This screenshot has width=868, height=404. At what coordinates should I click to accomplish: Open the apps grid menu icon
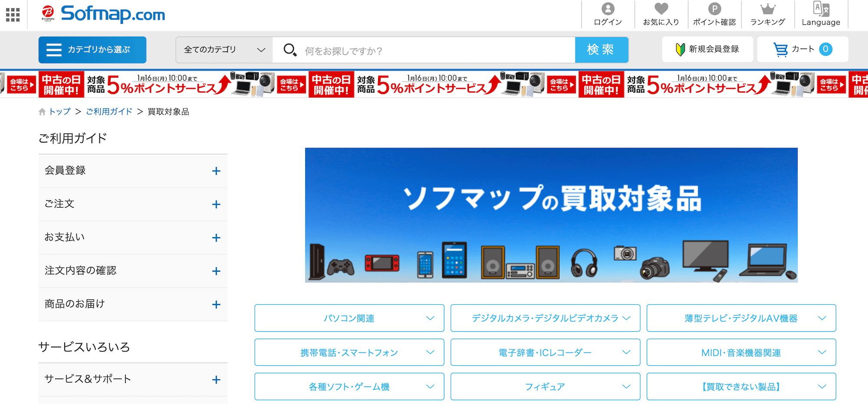[13, 15]
